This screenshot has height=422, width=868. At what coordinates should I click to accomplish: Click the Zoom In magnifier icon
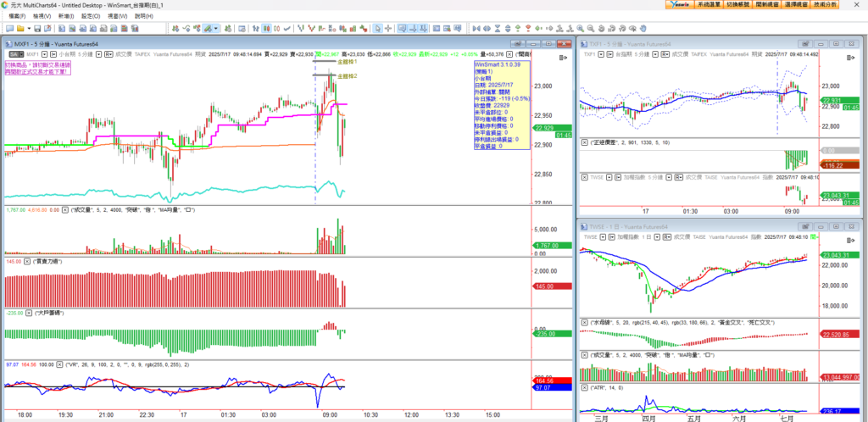coord(580,28)
